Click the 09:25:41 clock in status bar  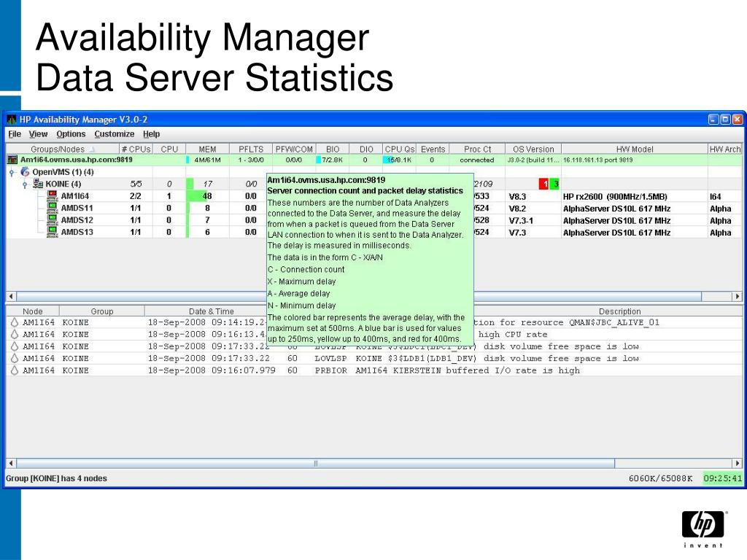[722, 478]
